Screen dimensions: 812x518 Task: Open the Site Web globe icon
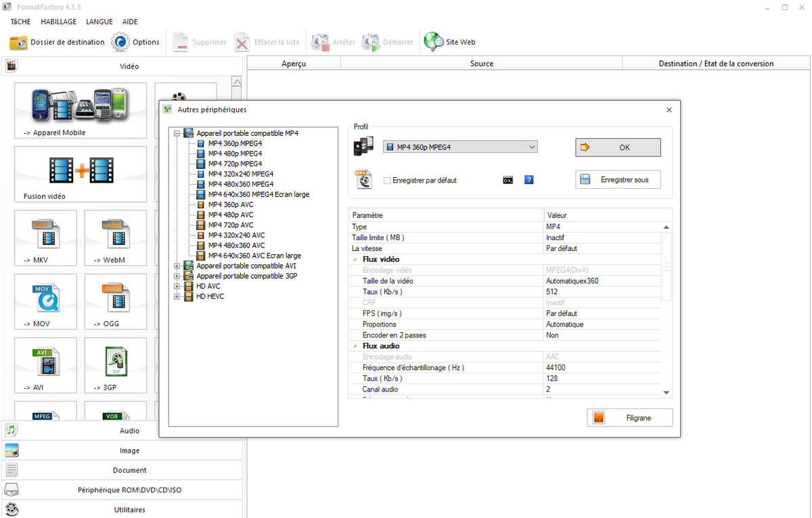[434, 42]
